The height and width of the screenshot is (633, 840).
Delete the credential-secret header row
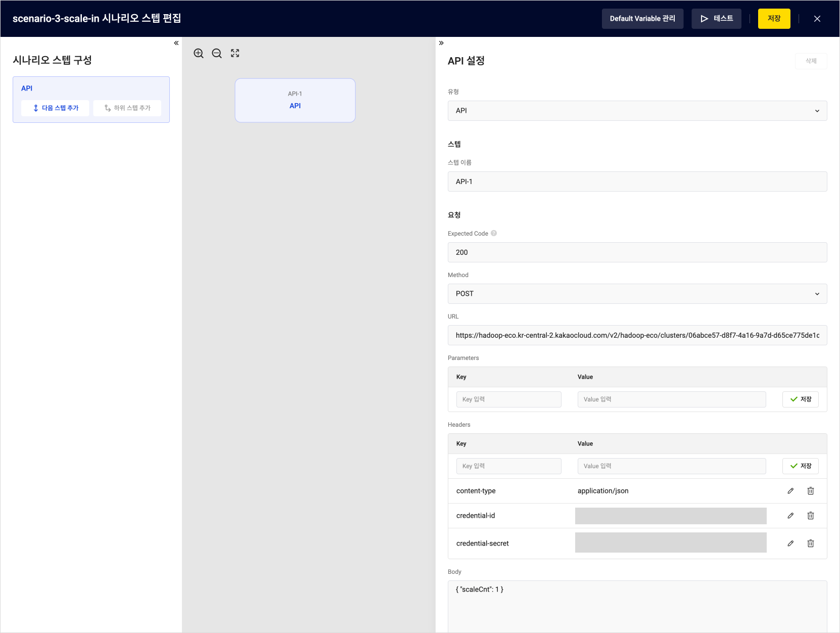pyautogui.click(x=811, y=544)
